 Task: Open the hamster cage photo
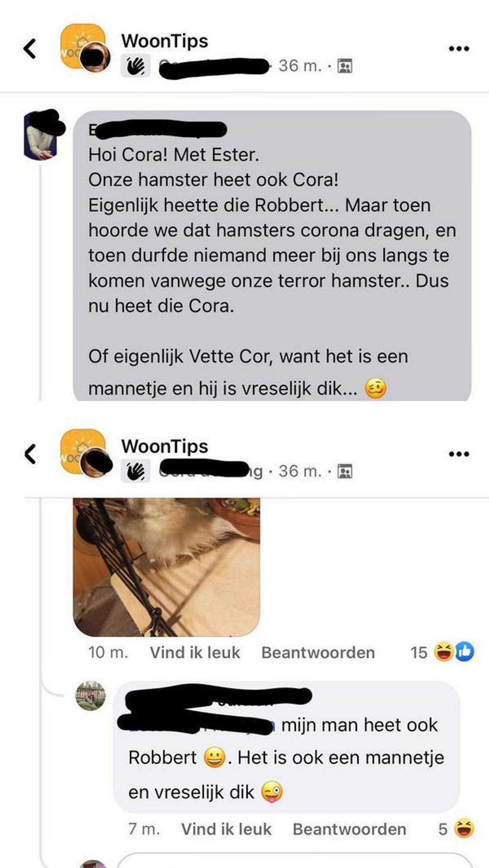tap(166, 567)
